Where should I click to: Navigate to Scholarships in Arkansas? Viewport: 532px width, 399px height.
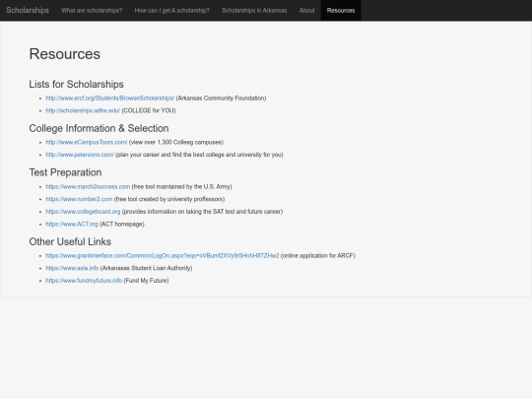click(254, 11)
